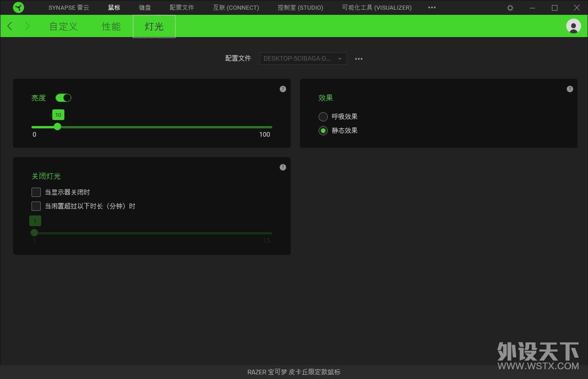The height and width of the screenshot is (379, 588).
Task: Click the Razer logo icon
Action: pyautogui.click(x=19, y=7)
